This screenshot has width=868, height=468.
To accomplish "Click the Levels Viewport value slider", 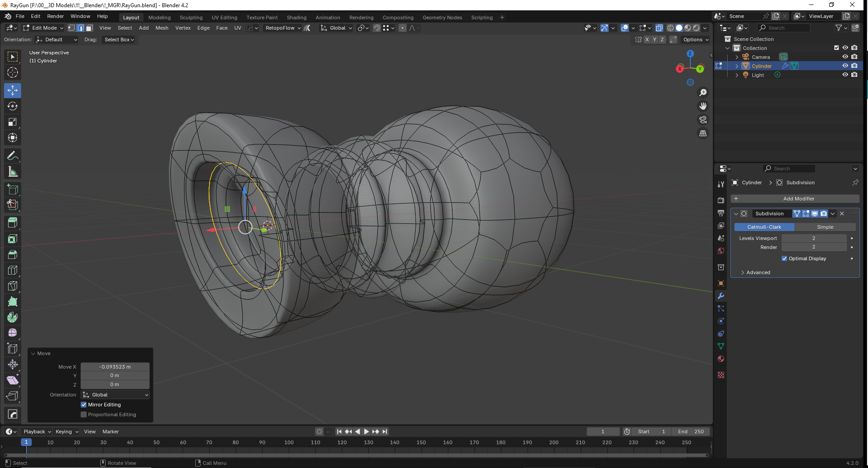I will click(814, 238).
